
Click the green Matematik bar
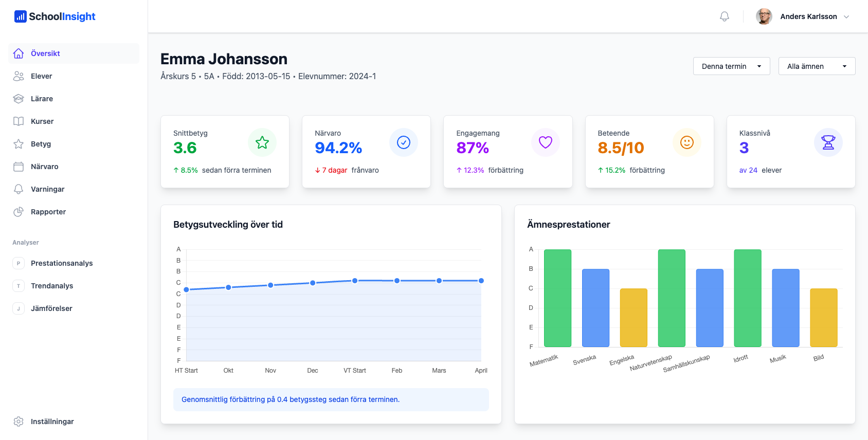click(x=557, y=298)
